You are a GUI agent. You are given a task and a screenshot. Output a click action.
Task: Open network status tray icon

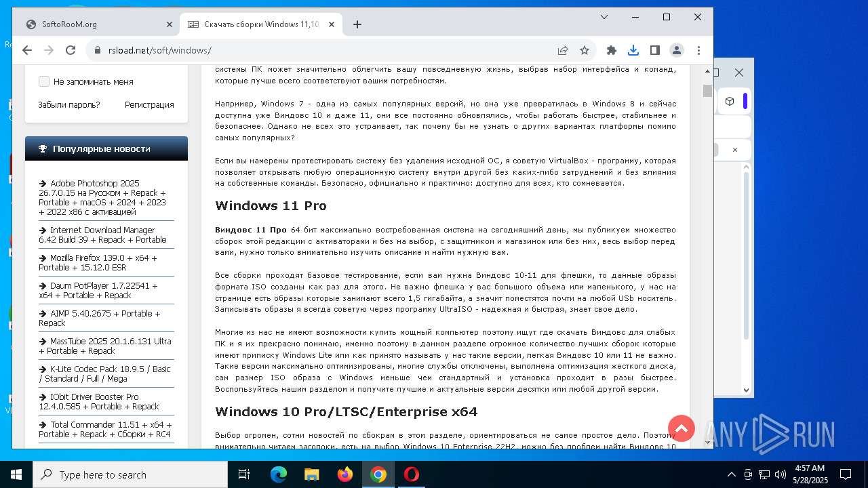[764, 474]
